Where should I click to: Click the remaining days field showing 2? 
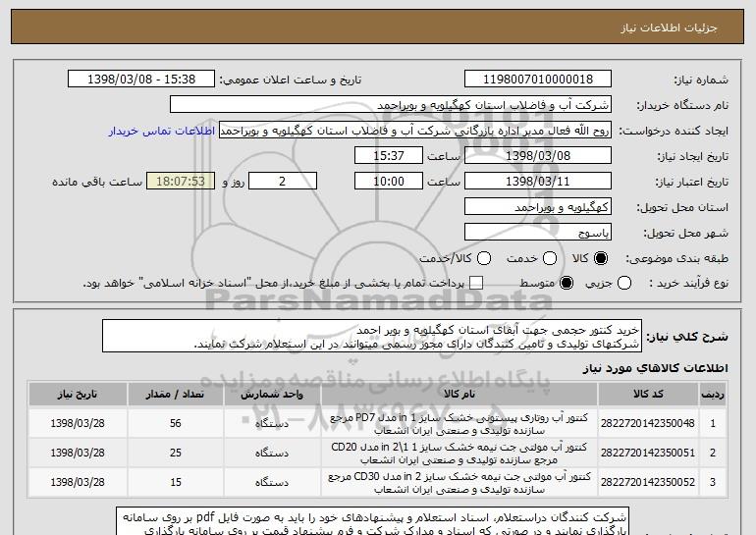pyautogui.click(x=283, y=182)
